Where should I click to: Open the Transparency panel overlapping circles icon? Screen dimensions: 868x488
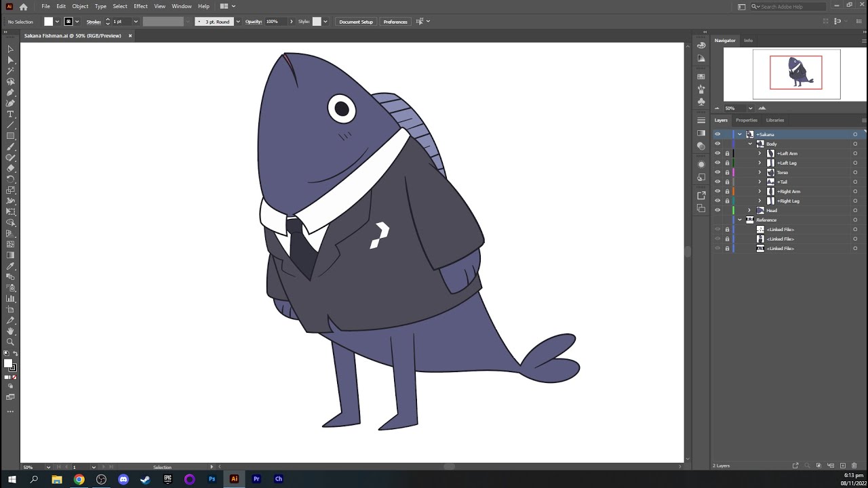(701, 146)
